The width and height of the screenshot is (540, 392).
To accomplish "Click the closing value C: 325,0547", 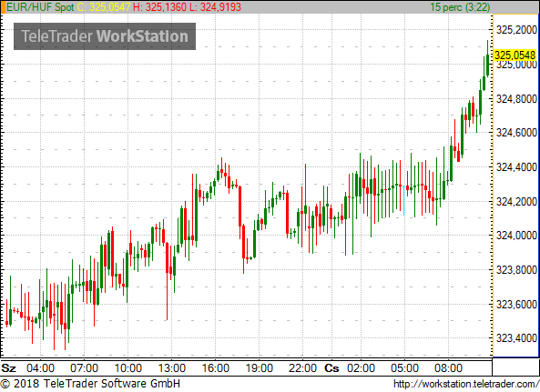I will click(104, 7).
